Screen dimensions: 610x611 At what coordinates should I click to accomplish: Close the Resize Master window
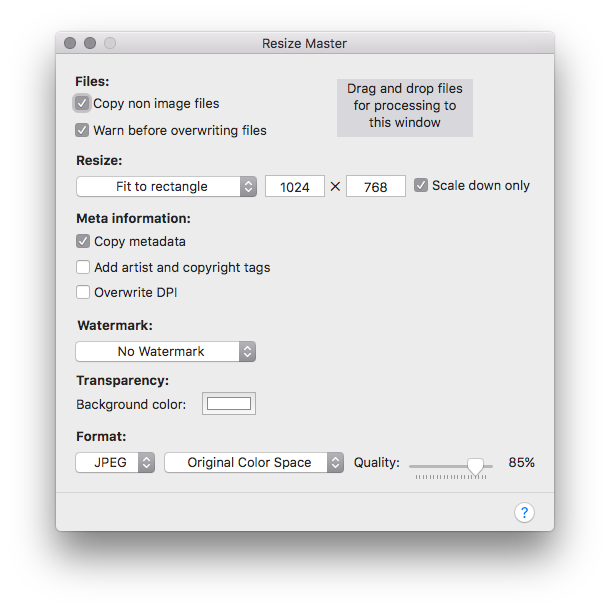(70, 43)
